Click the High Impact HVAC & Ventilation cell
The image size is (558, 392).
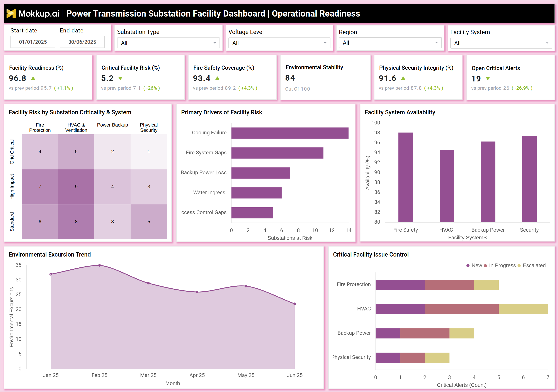click(76, 187)
